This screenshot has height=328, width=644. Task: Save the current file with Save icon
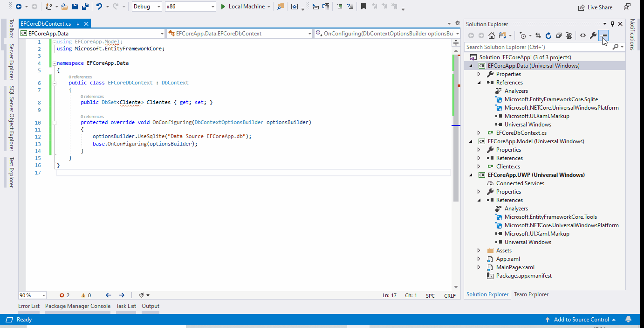click(x=75, y=7)
